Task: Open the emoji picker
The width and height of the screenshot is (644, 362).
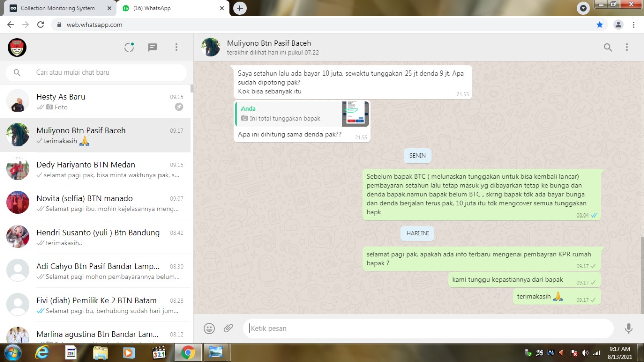Action: (209, 328)
